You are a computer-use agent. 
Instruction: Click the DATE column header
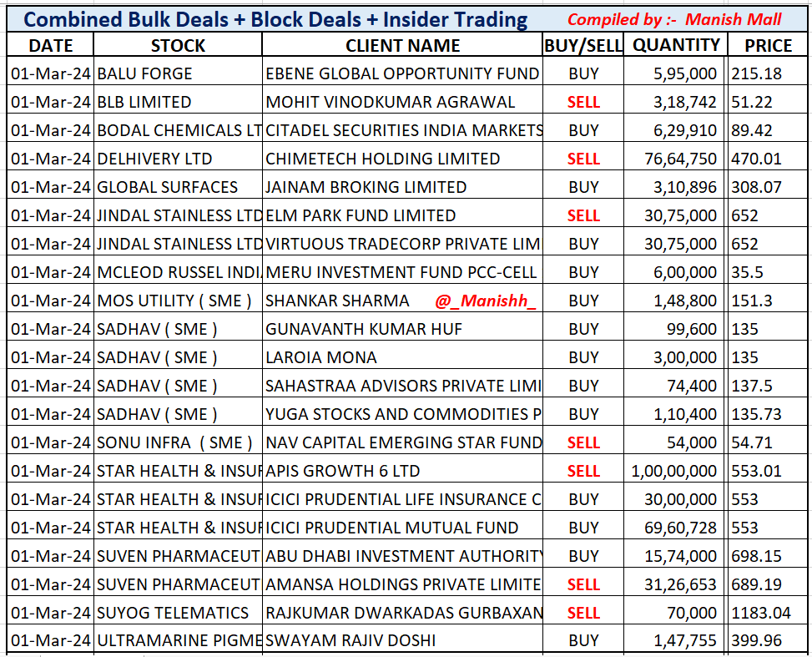tap(50, 45)
